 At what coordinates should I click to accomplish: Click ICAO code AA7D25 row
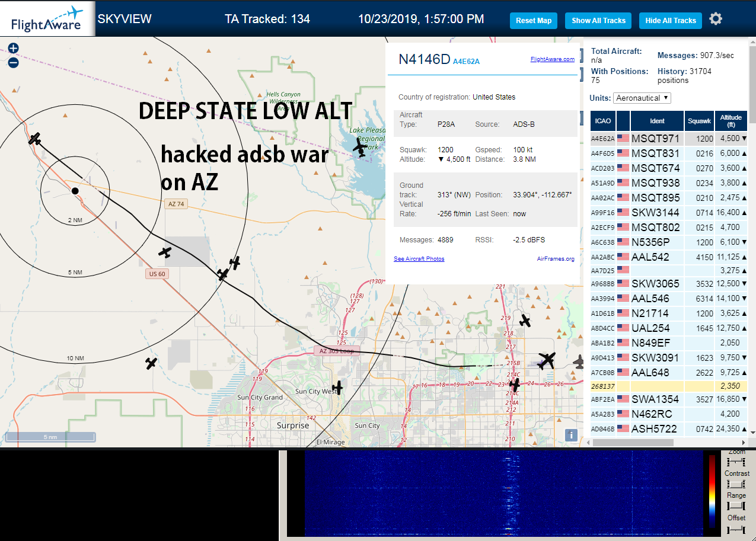(669, 270)
